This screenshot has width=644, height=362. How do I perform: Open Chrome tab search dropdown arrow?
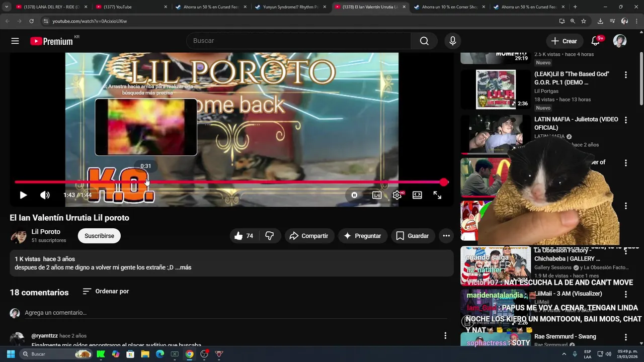click(6, 7)
